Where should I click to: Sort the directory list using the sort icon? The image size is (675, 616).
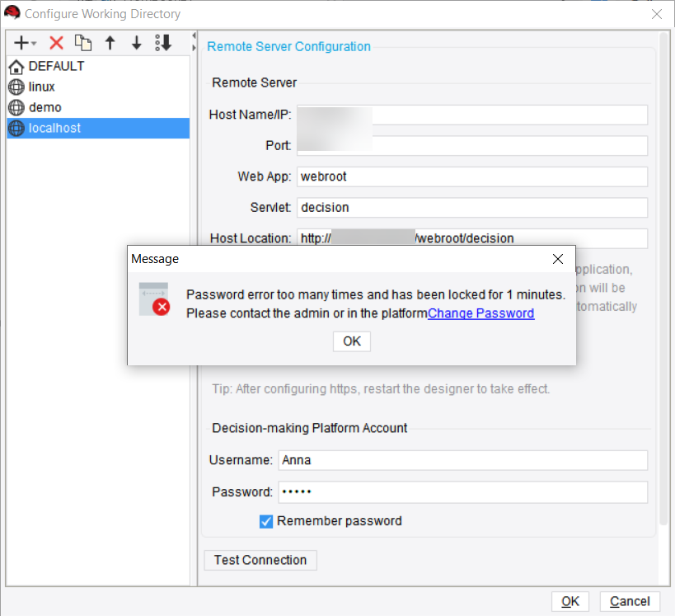point(162,43)
